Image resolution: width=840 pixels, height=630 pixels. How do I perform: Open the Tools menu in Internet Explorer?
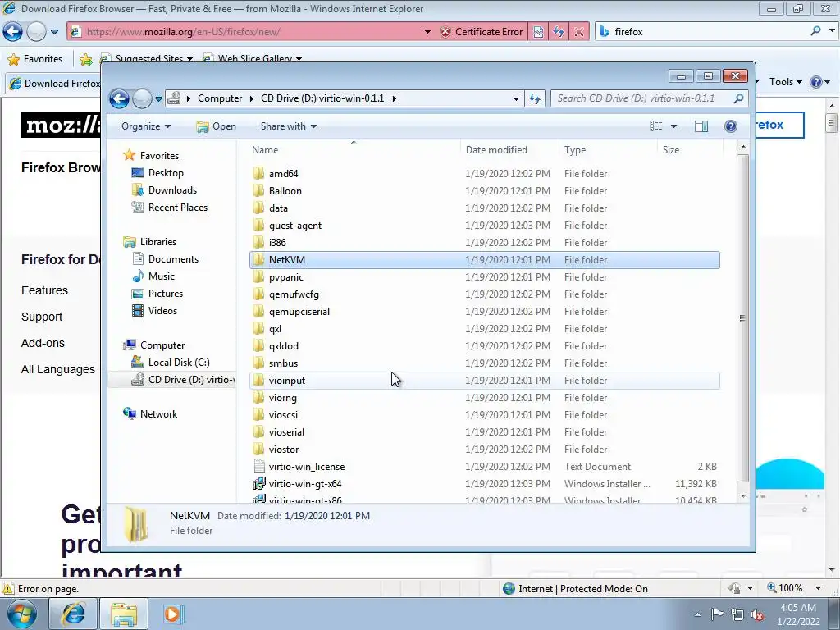(785, 82)
